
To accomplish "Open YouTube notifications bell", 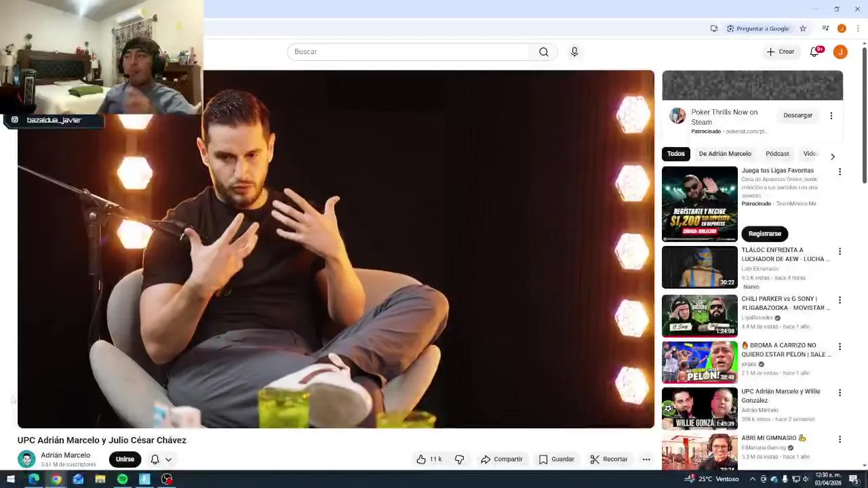I will [x=815, y=52].
